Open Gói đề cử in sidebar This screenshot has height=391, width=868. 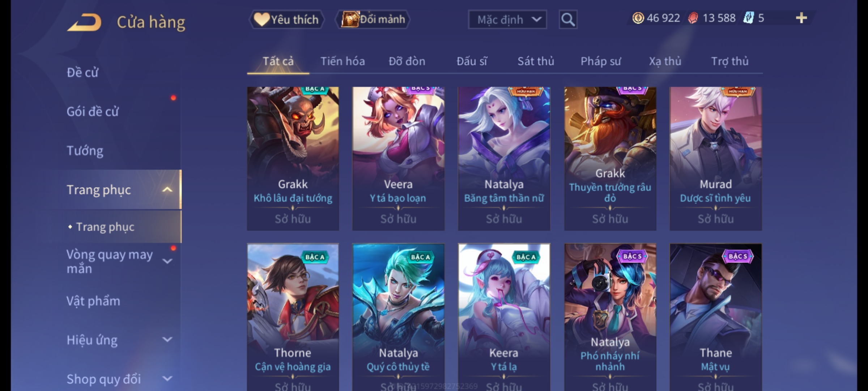93,112
